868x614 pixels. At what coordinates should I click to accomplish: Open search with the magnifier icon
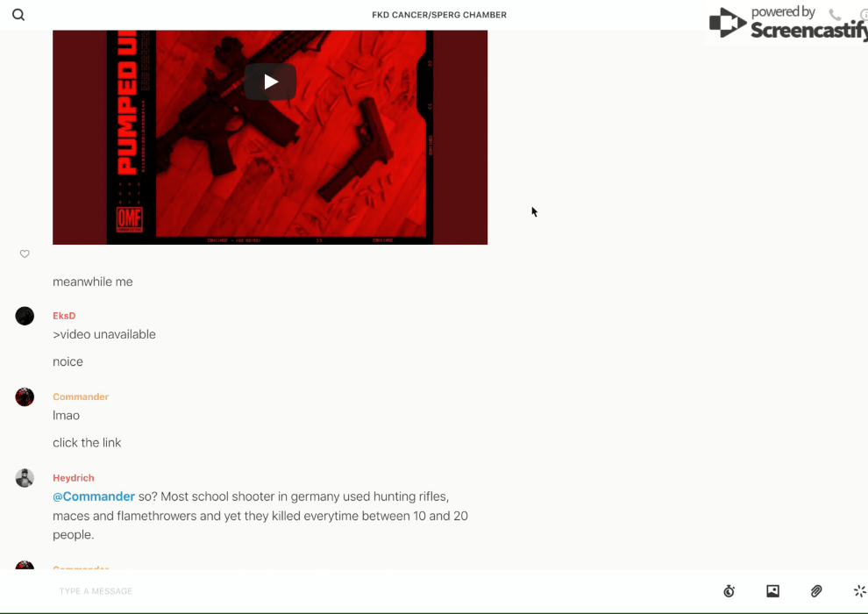click(18, 15)
